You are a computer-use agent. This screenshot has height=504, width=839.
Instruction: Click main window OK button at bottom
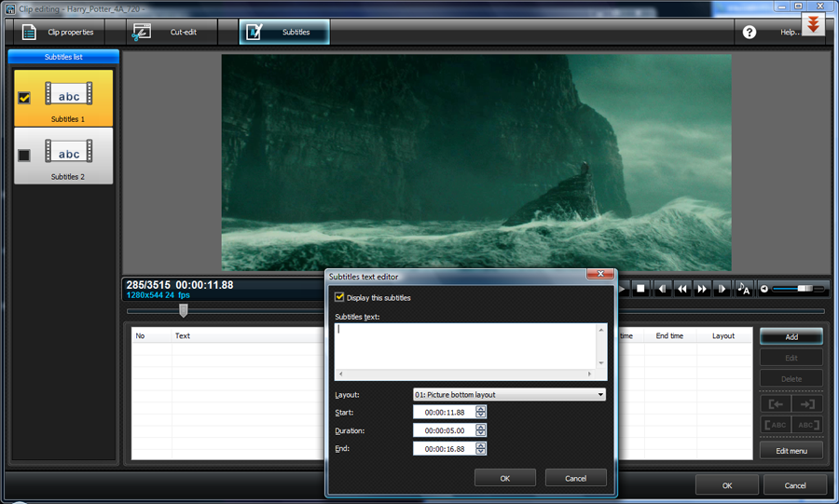click(x=727, y=485)
